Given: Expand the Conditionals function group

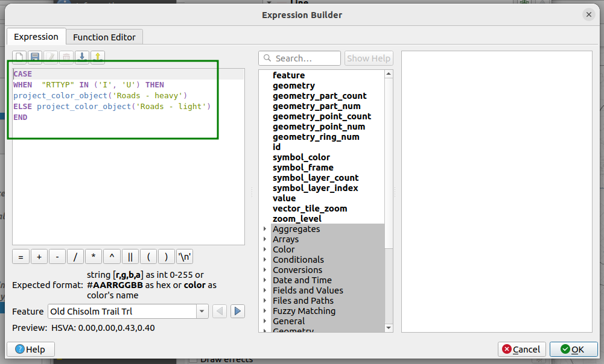Looking at the screenshot, I should (x=265, y=260).
